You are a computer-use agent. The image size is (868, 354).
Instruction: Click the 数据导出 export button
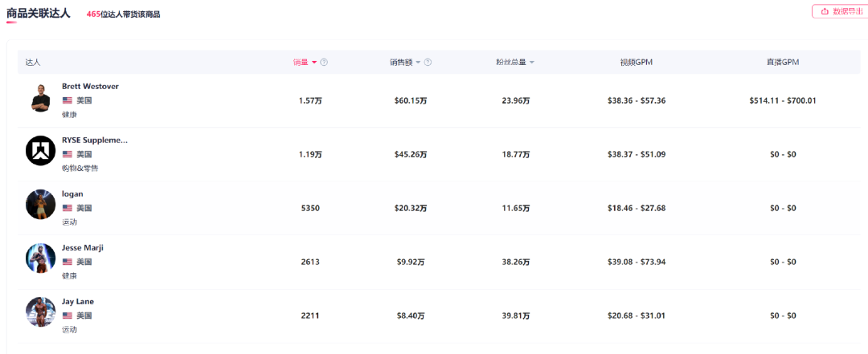(841, 11)
